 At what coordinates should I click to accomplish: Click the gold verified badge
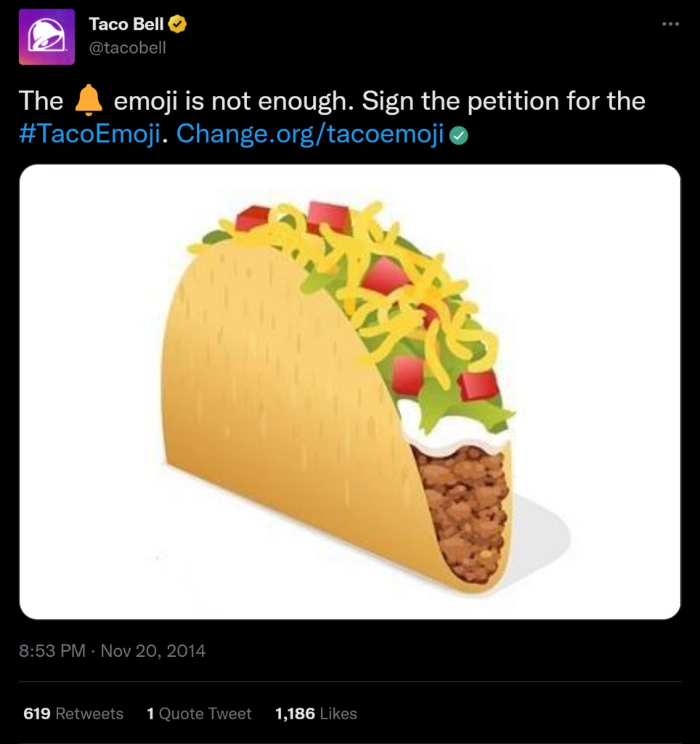[x=178, y=25]
